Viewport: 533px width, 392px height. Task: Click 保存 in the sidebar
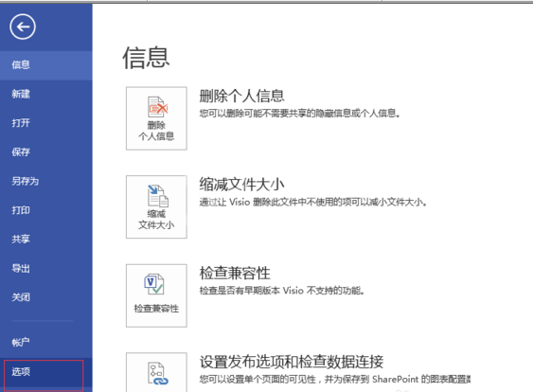click(45, 152)
